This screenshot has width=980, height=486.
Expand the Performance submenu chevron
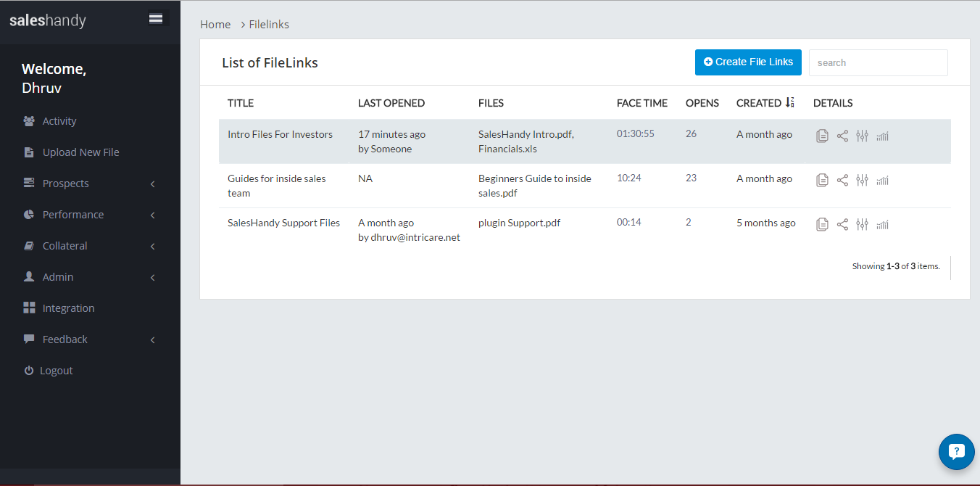click(x=153, y=215)
